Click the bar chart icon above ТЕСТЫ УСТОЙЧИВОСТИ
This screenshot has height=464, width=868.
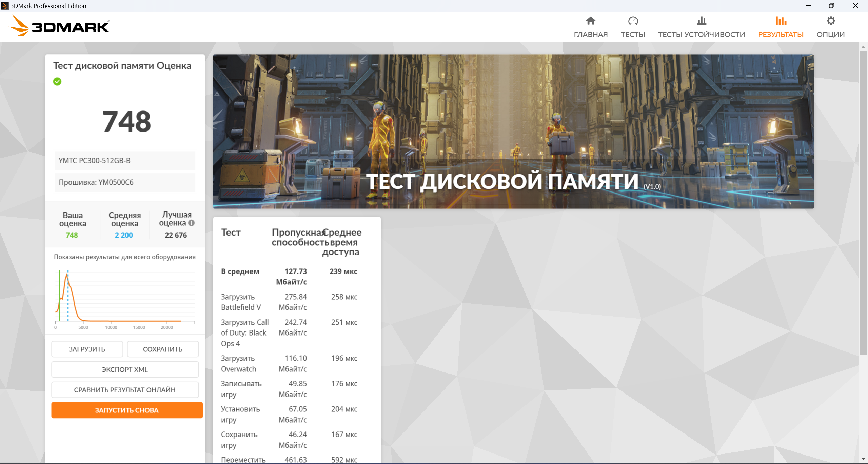[x=702, y=21]
